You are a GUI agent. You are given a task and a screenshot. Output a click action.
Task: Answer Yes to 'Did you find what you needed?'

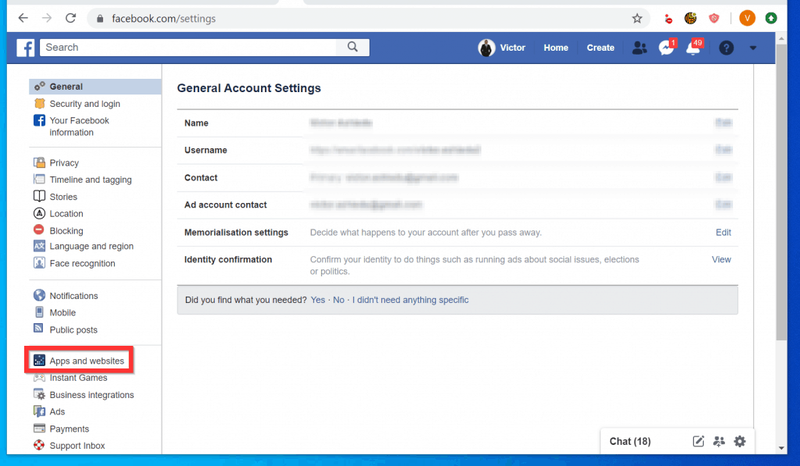point(317,300)
